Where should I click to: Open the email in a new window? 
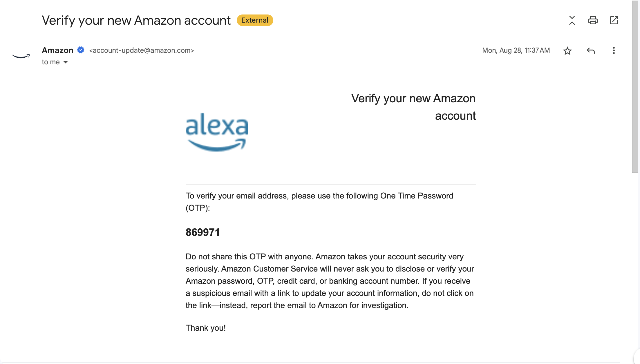point(614,20)
